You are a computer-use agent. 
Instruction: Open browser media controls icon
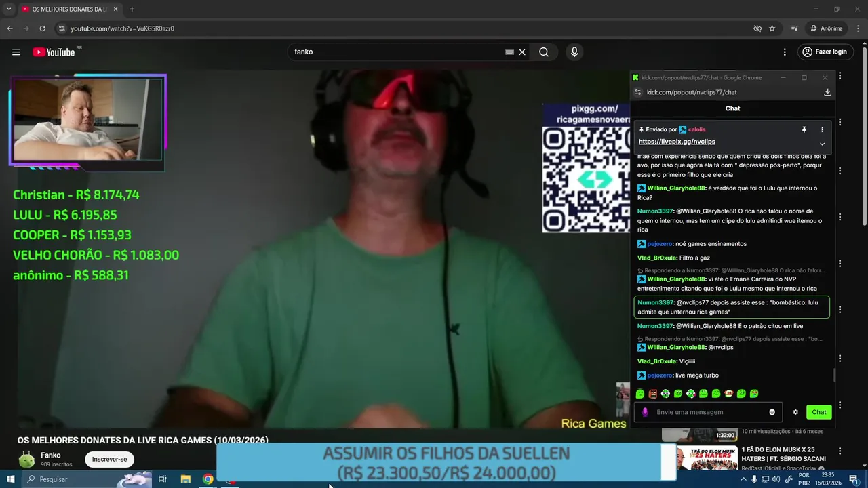pos(794,28)
